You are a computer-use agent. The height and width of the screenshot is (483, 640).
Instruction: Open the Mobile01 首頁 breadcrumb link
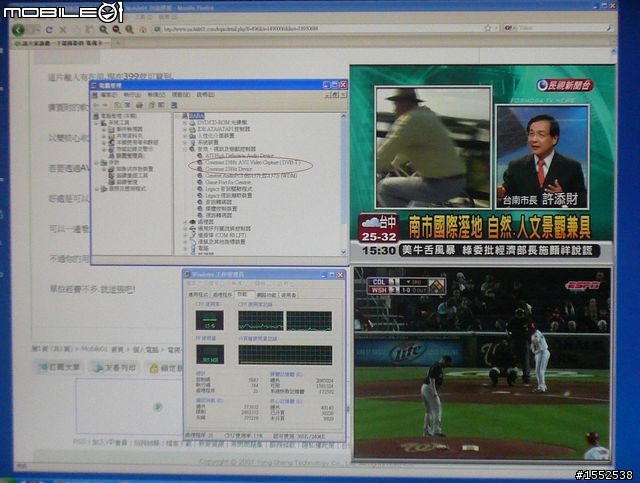(102, 349)
